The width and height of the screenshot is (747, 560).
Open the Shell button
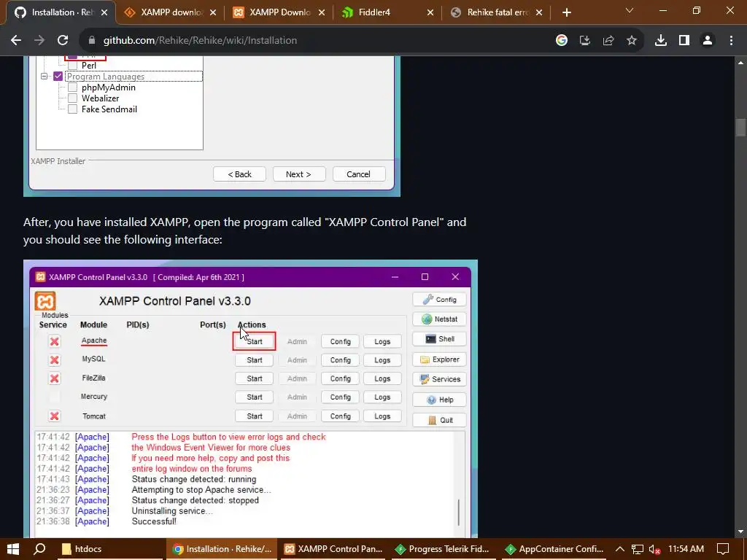coord(439,339)
